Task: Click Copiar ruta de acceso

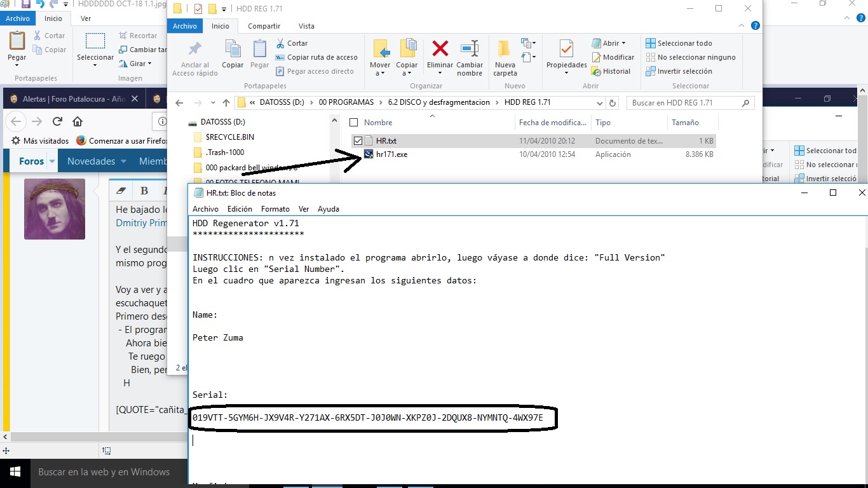Action: click(317, 57)
